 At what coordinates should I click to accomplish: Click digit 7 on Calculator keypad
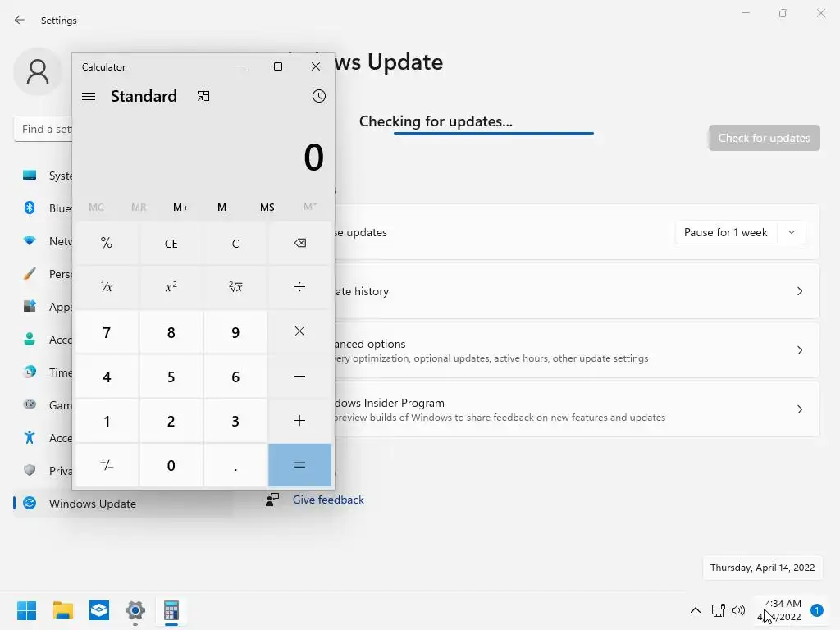point(107,332)
